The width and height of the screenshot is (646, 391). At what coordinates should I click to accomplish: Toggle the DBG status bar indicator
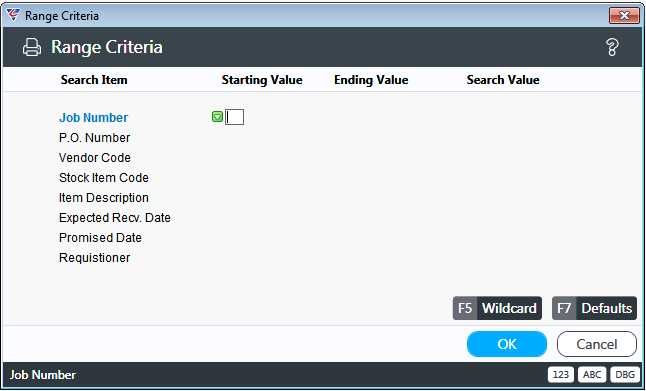pos(625,375)
